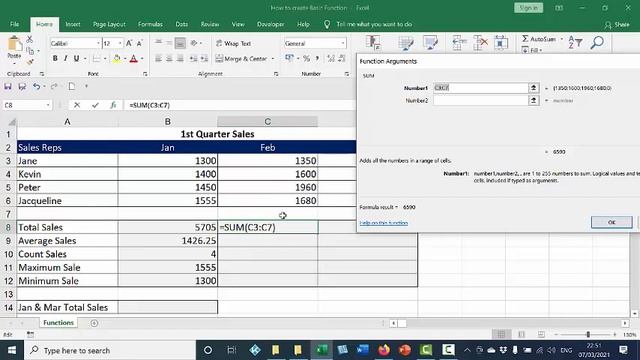This screenshot has height=360, width=640.
Task: Select the Format Painter brush
Action: 30,62
